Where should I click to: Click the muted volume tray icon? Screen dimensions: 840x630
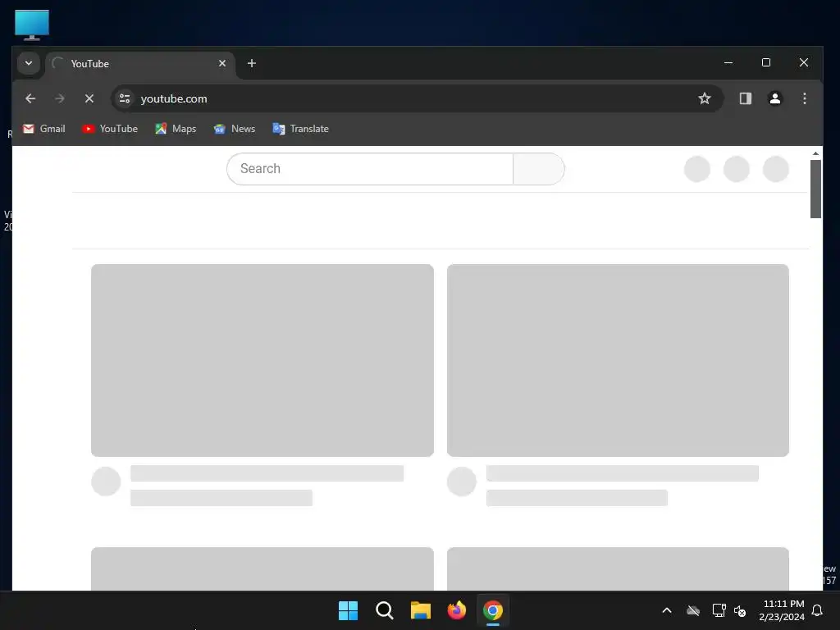tap(740, 610)
